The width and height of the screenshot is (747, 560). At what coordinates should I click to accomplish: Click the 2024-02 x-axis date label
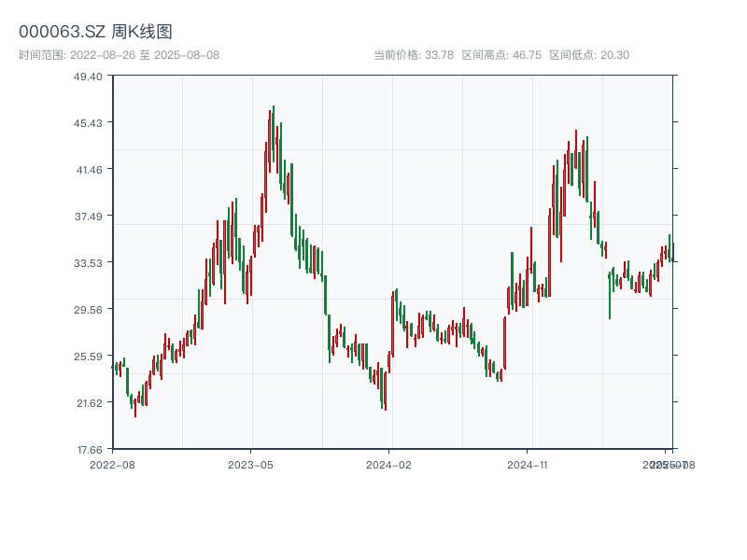point(388,464)
